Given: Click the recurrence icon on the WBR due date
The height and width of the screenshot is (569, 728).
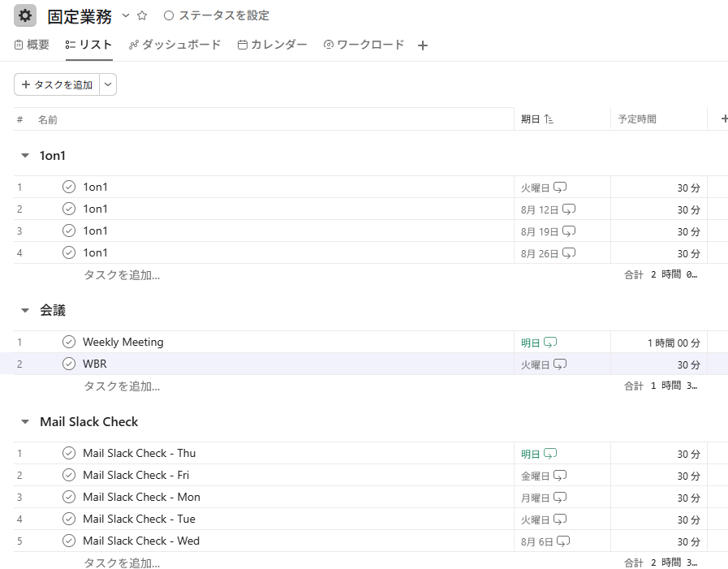Looking at the screenshot, I should (560, 364).
